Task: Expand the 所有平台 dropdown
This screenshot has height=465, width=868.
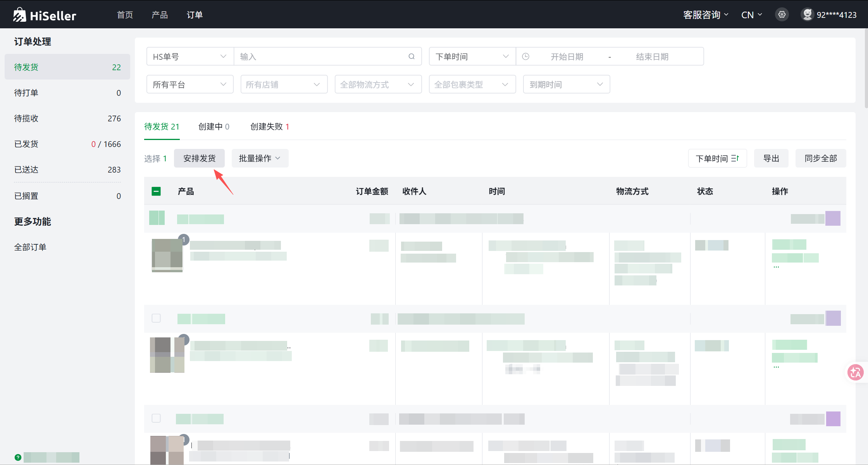Action: coord(190,85)
